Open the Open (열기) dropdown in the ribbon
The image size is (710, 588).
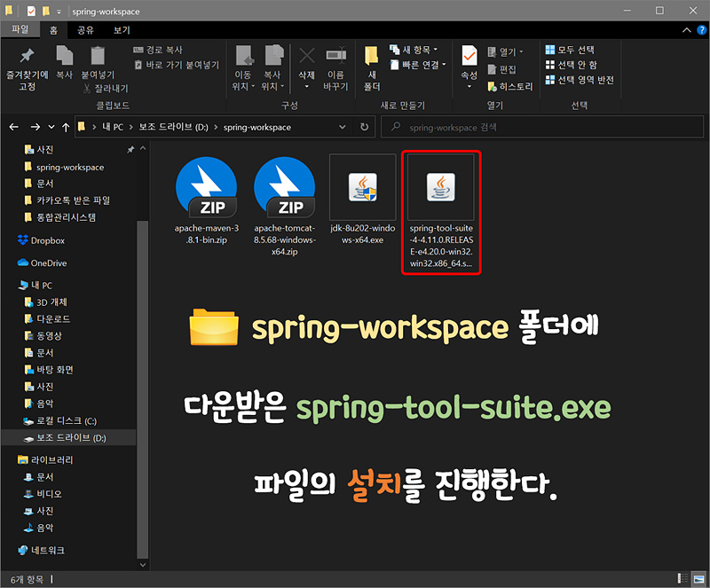pyautogui.click(x=505, y=52)
